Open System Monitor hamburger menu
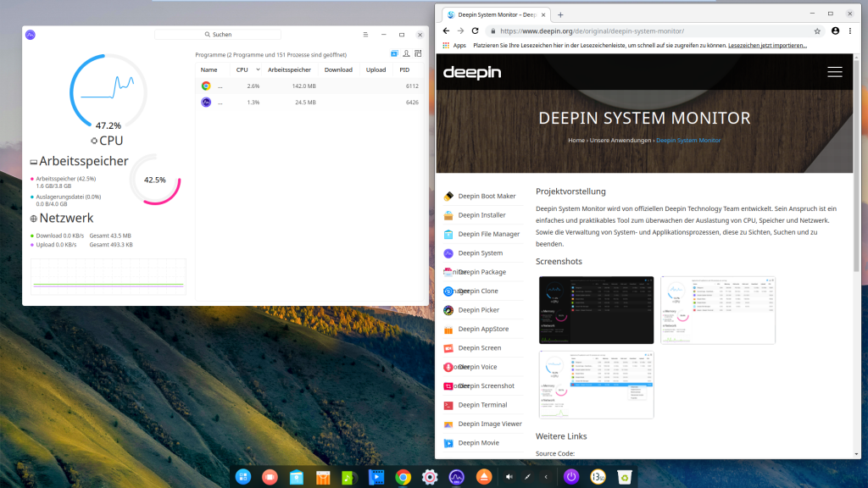Image resolution: width=868 pixels, height=488 pixels. [365, 35]
